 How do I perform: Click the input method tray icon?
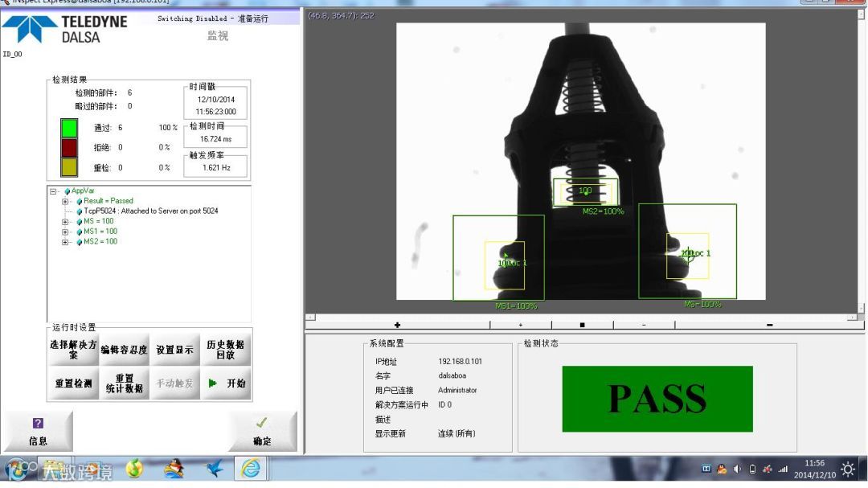coord(706,470)
